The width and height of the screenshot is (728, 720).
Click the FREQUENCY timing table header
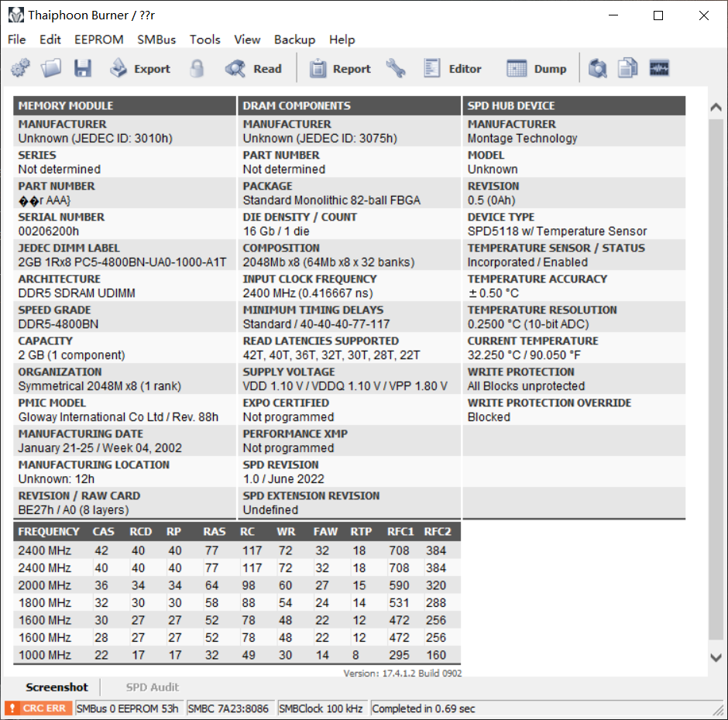point(49,532)
